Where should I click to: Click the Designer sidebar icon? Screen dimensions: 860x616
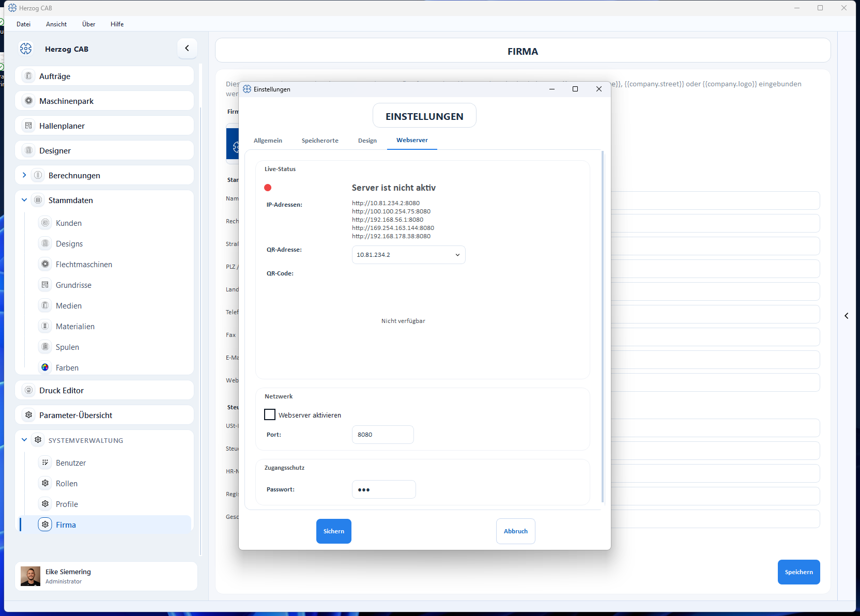coord(29,150)
